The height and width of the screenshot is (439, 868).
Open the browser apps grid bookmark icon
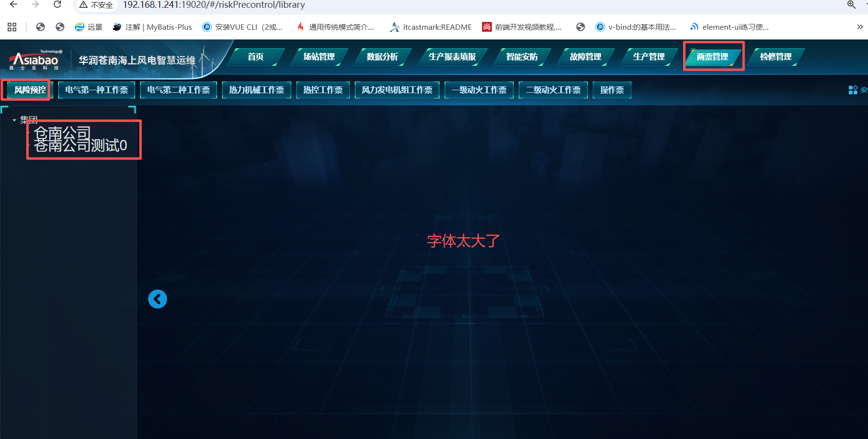12,27
